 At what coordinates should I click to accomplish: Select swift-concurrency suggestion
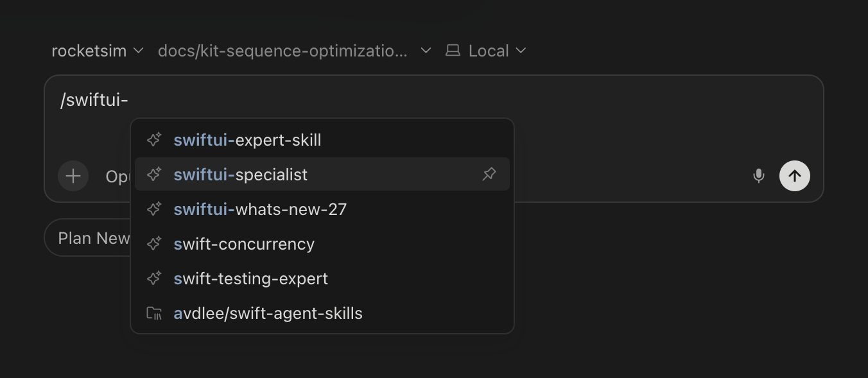pos(322,244)
